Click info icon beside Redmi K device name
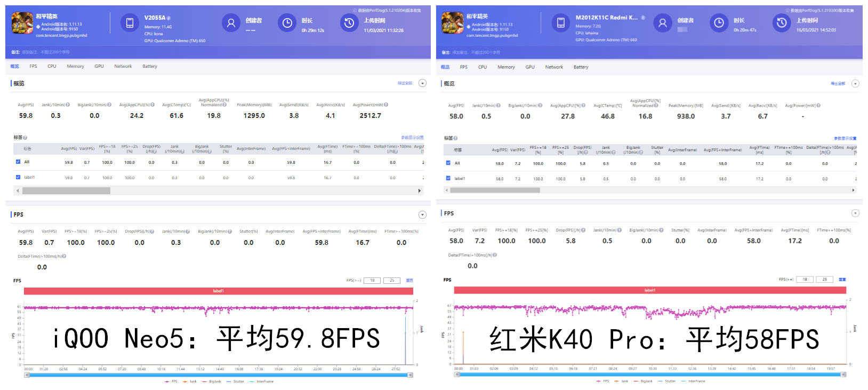Screen dimensions: 868x390 coord(643,18)
